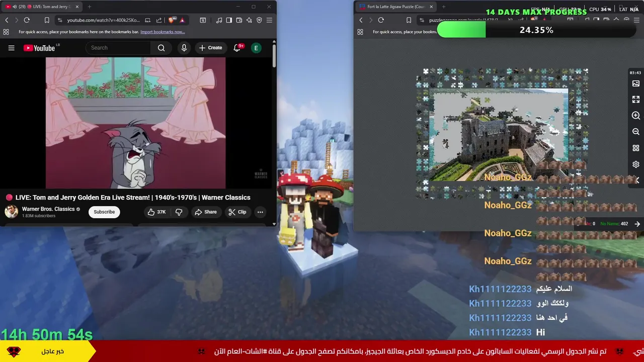Image resolution: width=644 pixels, height=362 pixels.
Task: Zoom in on the jigsaw puzzle
Action: point(636,116)
